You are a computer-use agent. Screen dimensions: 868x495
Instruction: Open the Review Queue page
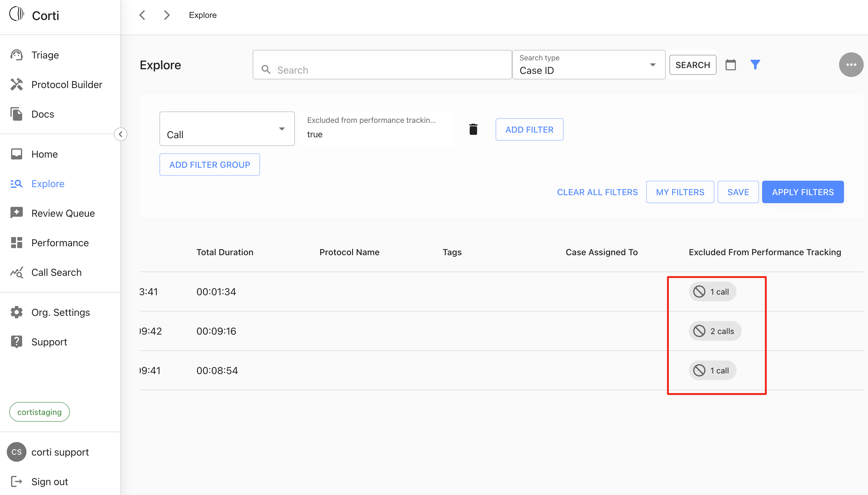coord(63,213)
